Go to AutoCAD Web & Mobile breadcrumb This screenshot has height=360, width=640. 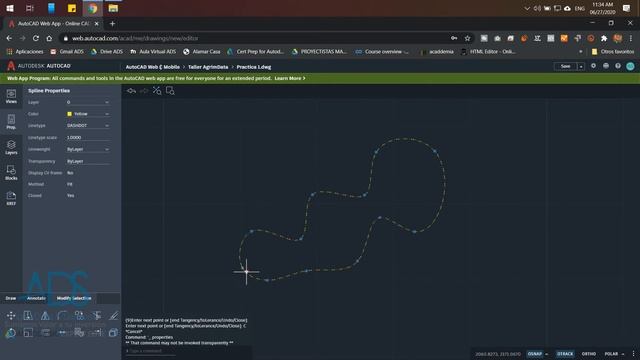(x=153, y=67)
